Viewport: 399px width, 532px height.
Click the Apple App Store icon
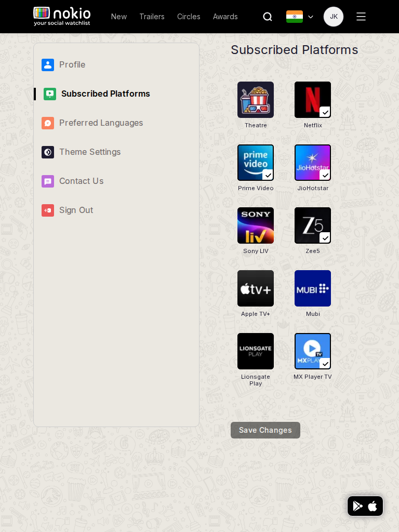[x=373, y=506]
